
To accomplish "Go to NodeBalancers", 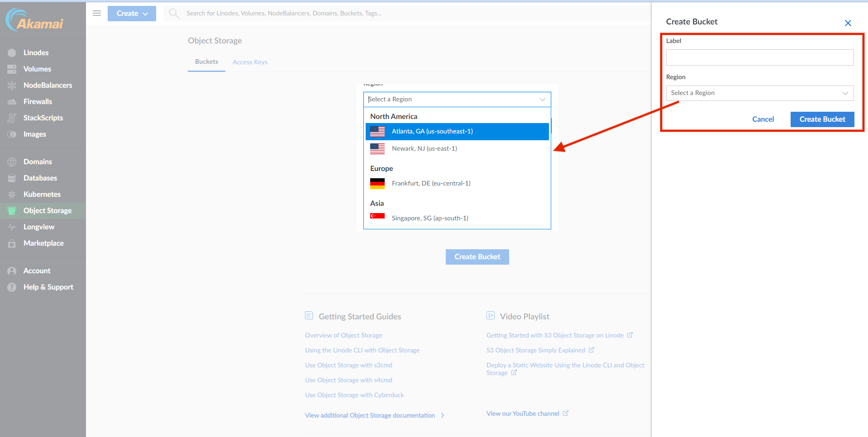I will (43, 85).
